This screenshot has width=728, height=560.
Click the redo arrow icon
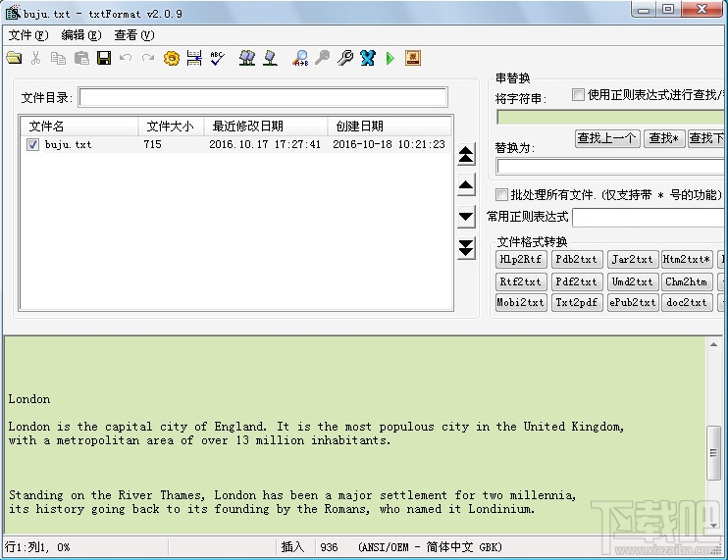[148, 58]
